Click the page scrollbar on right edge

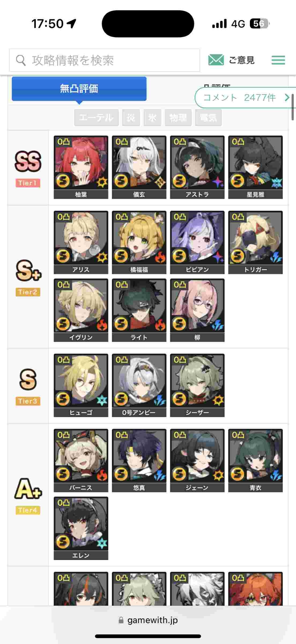tap(293, 107)
